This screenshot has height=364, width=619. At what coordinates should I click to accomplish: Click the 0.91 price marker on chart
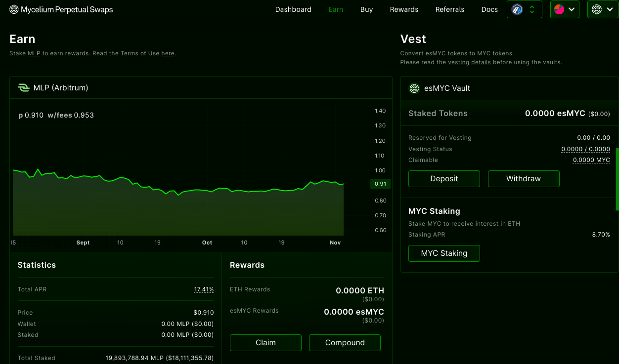[380, 184]
